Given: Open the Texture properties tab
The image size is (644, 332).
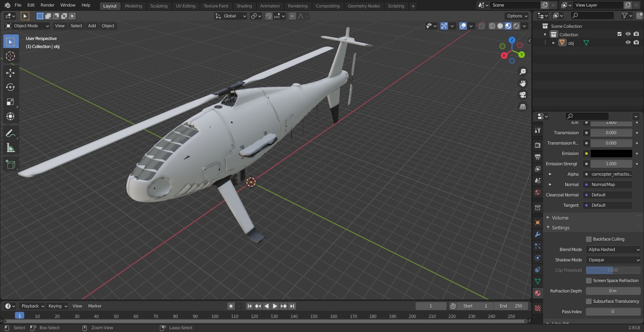Looking at the screenshot, I should click(537, 308).
